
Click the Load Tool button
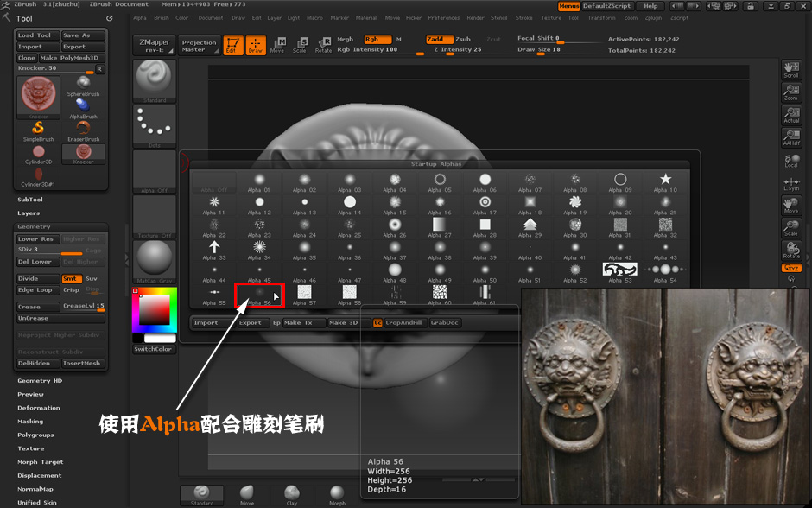tap(38, 35)
